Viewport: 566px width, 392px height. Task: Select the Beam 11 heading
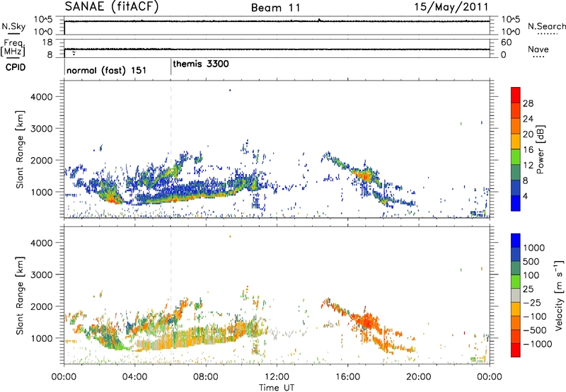point(276,8)
